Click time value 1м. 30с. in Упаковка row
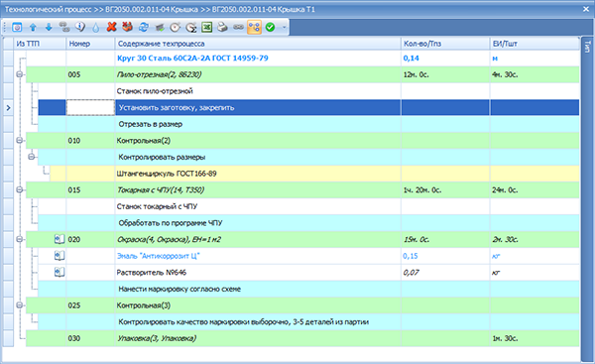Viewport: 595px width, 364px height. pos(505,338)
